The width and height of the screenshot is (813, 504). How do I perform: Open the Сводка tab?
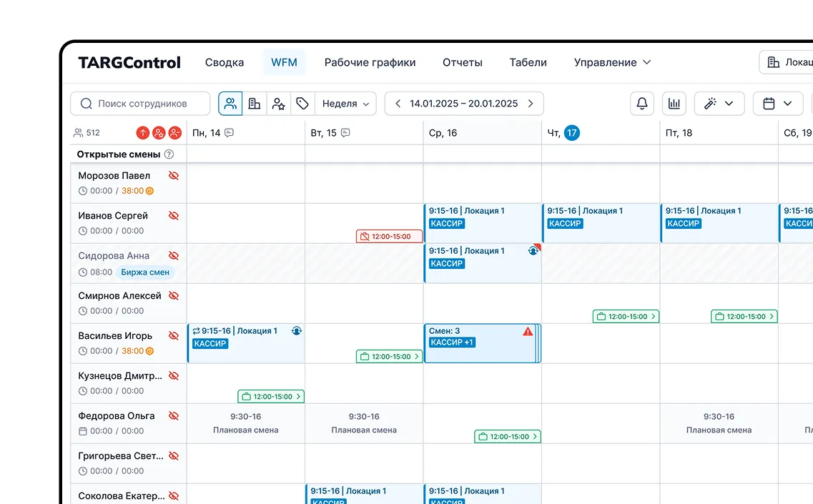pyautogui.click(x=225, y=62)
